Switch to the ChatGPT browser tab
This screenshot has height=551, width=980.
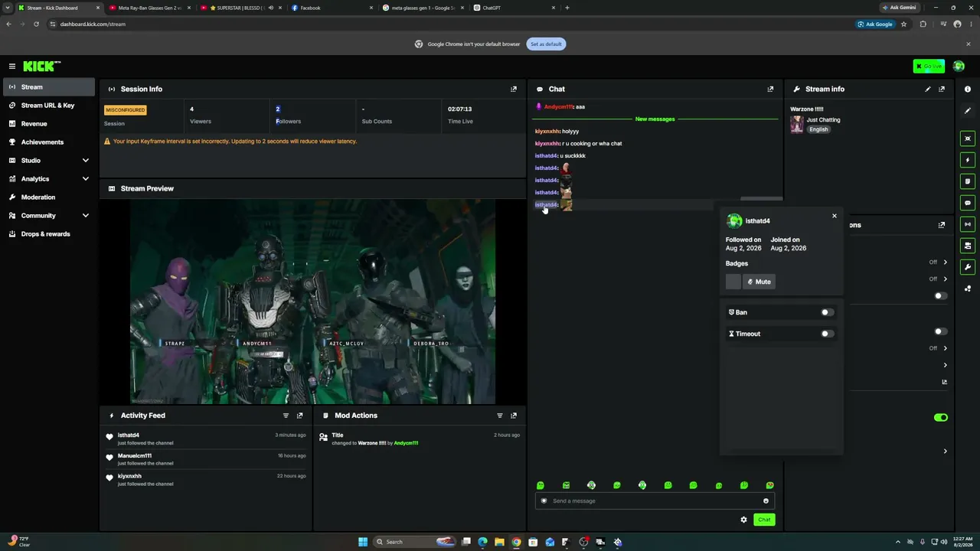point(514,8)
